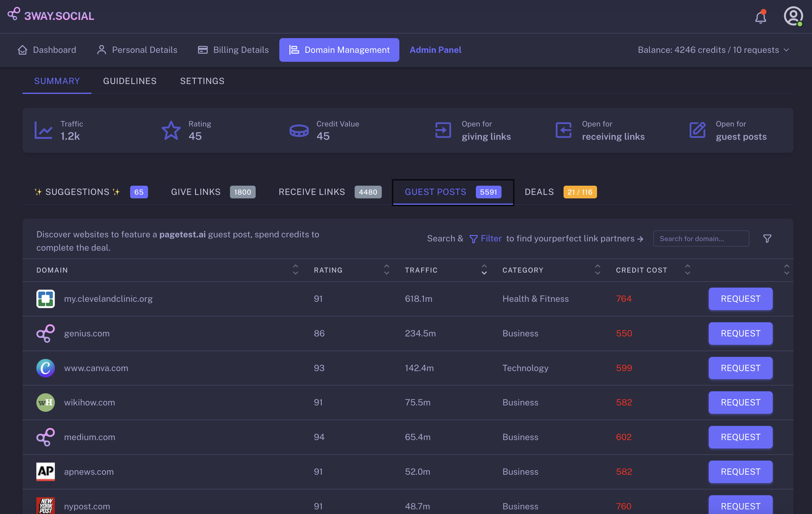Request guest post on my.clevelandclinic.org
The image size is (812, 514).
coord(740,299)
